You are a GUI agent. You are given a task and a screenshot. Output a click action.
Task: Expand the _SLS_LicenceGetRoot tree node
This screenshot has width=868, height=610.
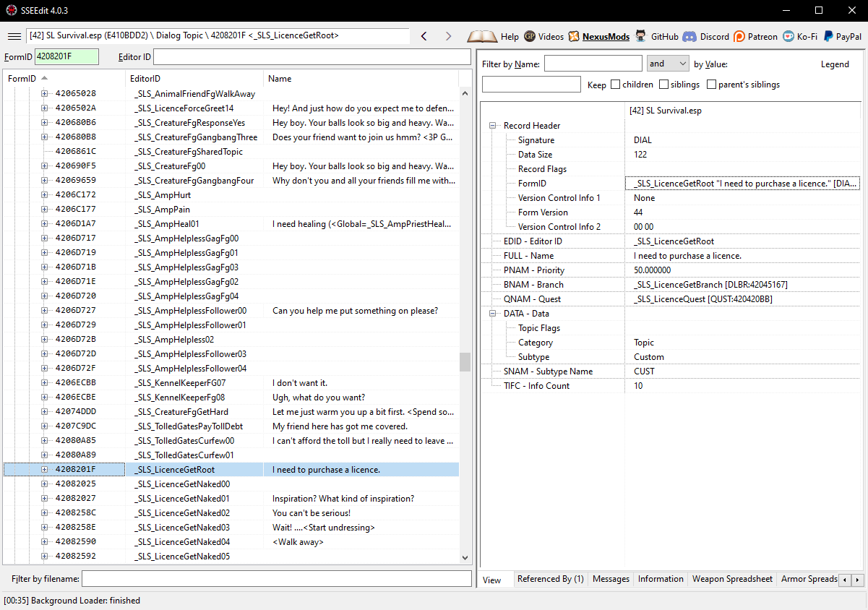[x=45, y=470]
